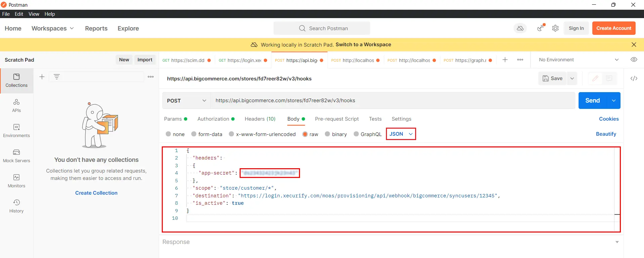Click the environment quick look eye icon
644x258 pixels.
(634, 60)
